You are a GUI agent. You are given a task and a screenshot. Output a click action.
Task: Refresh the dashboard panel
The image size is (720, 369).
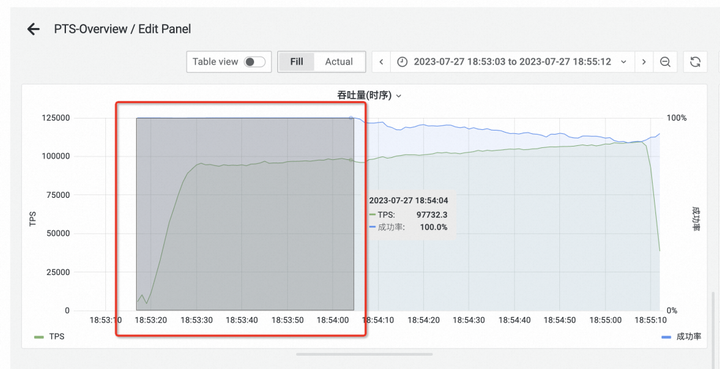click(x=695, y=62)
